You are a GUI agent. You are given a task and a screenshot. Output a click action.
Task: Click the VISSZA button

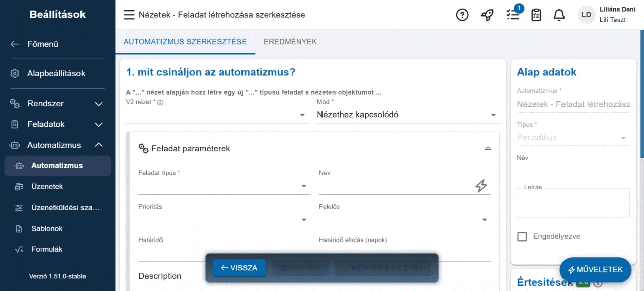(x=238, y=268)
